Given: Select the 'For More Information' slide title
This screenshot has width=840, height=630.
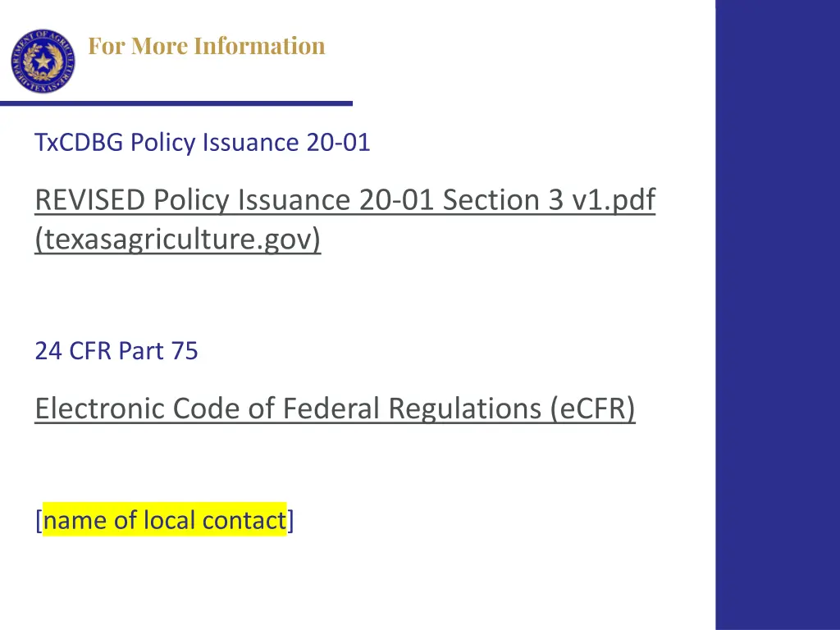Looking at the screenshot, I should coord(206,46).
